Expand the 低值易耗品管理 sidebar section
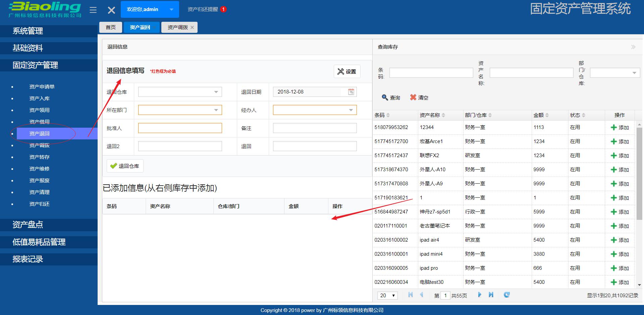The height and width of the screenshot is (315, 644). [x=39, y=242]
